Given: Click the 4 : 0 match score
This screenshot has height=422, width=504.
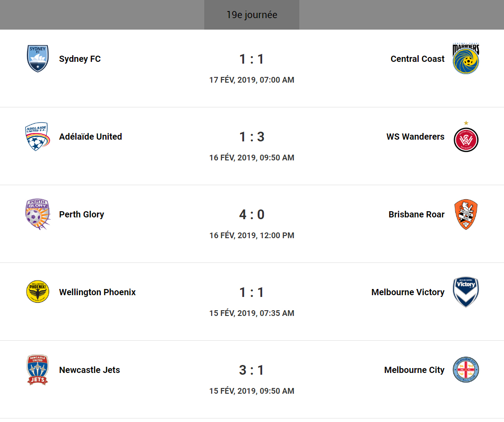Looking at the screenshot, I should tap(252, 215).
